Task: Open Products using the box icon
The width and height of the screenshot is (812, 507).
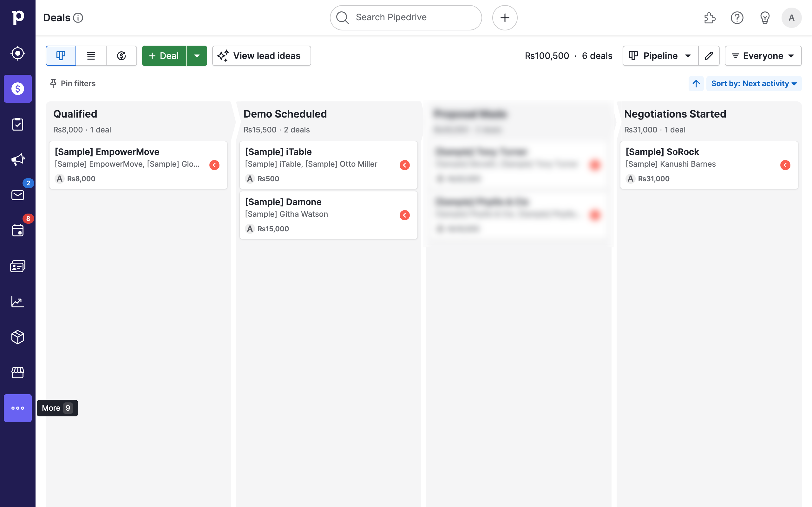Action: 17,337
